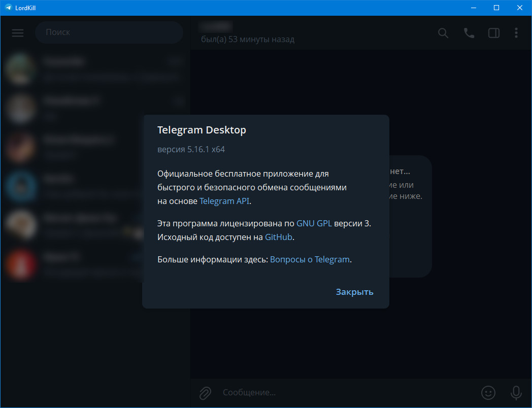This screenshot has height=408, width=532.
Task: Follow the GNU GPL license link
Action: (314, 223)
